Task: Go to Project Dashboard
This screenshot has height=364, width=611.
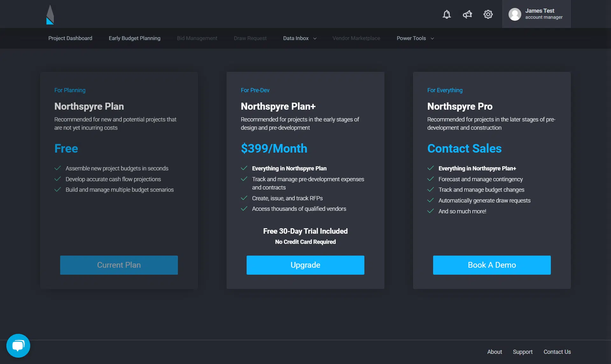Action: click(70, 38)
